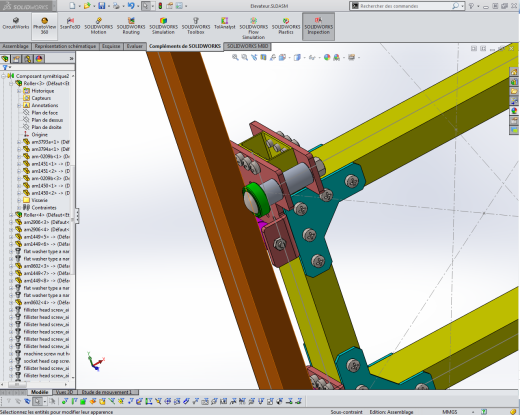520x415 pixels.
Task: Switch to the Evaluer tab
Action: click(135, 46)
